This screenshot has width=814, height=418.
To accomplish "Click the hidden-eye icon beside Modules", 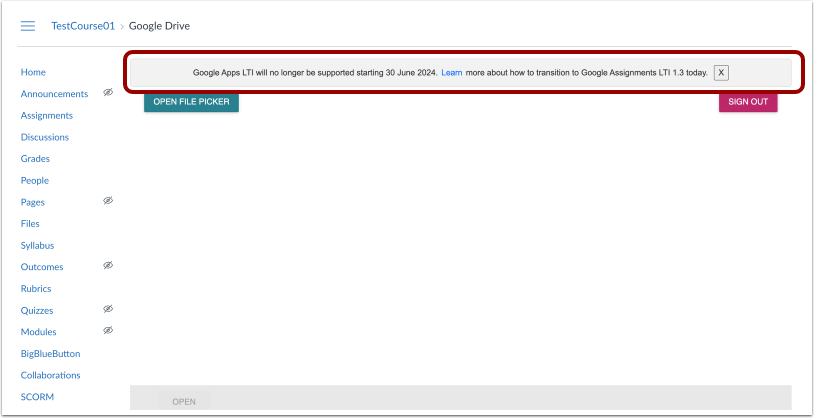I will point(108,330).
